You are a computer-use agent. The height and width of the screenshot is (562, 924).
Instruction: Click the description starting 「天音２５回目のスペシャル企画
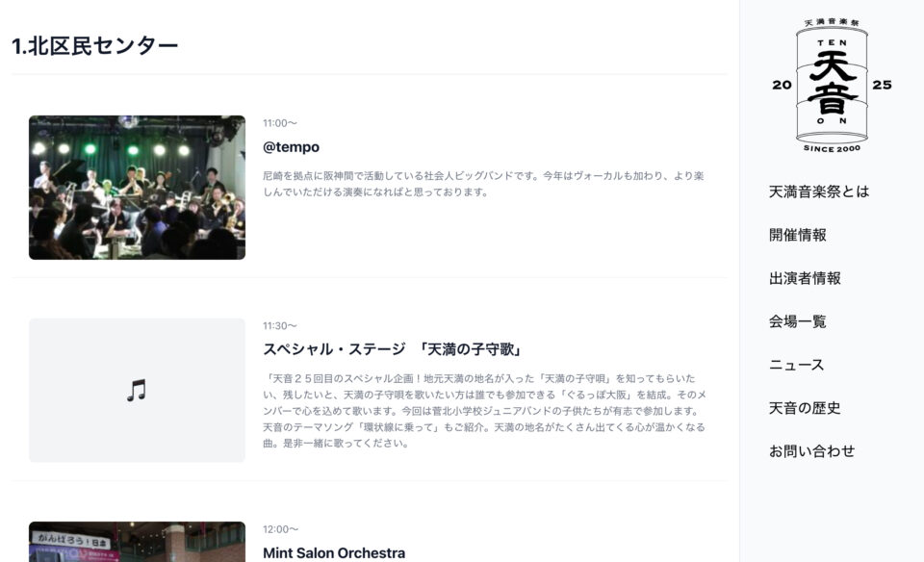484,411
